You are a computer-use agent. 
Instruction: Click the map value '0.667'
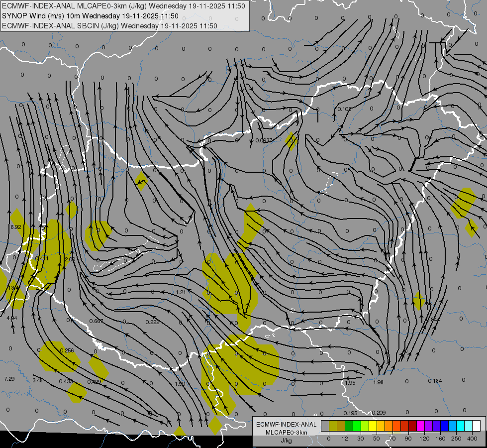(x=96, y=321)
